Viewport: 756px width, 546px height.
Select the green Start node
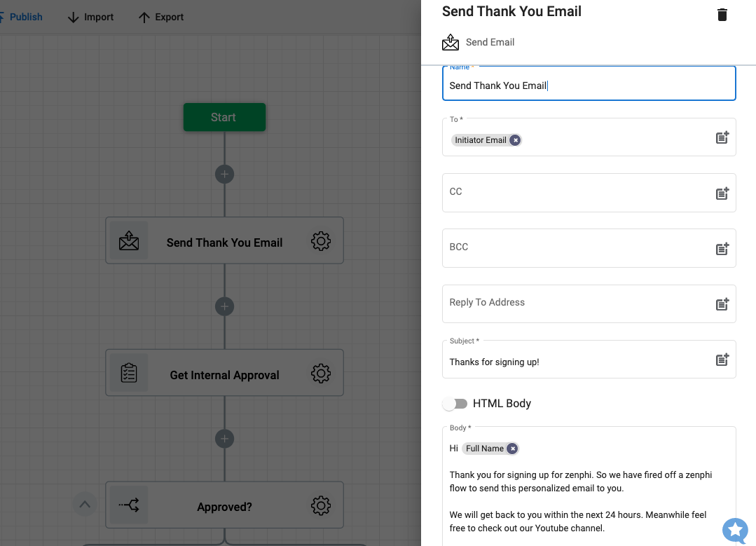click(x=224, y=117)
